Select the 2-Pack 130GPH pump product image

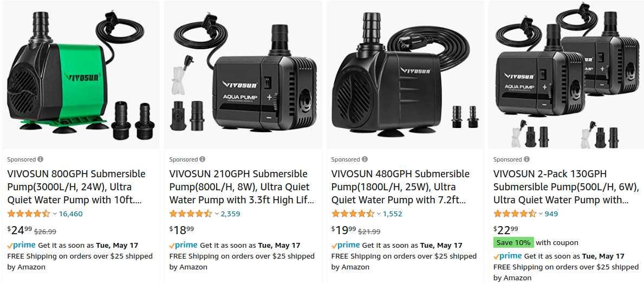567,74
